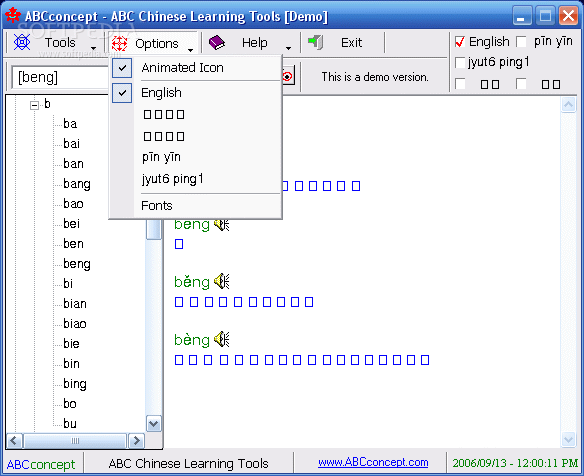Open Fonts from Options menu
The image size is (584, 476).
click(x=157, y=206)
